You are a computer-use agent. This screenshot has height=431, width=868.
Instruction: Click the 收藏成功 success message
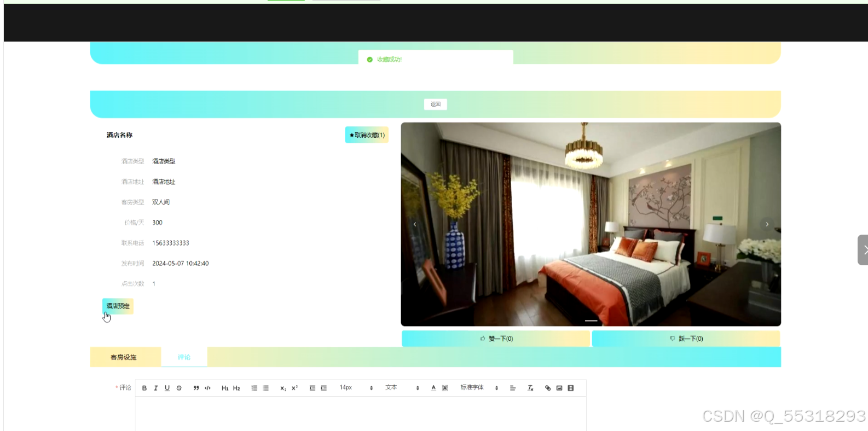pos(389,60)
